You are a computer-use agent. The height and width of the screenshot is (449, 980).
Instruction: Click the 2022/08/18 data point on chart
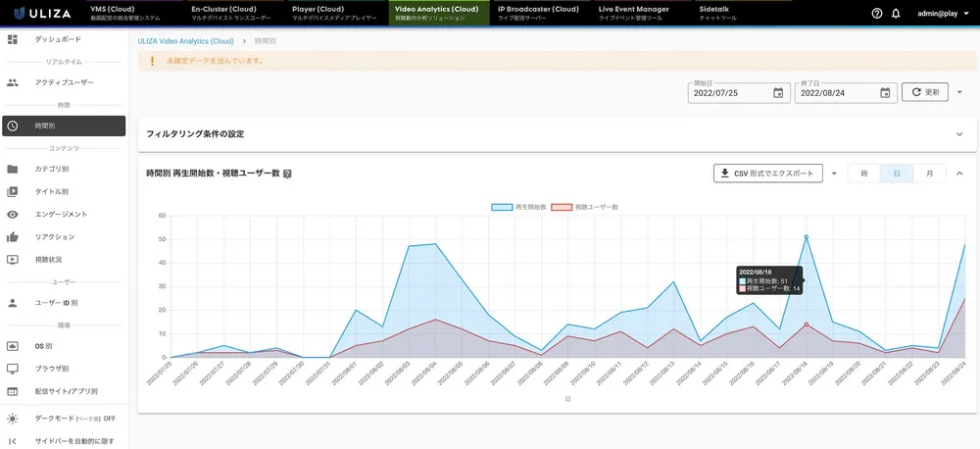pos(806,236)
